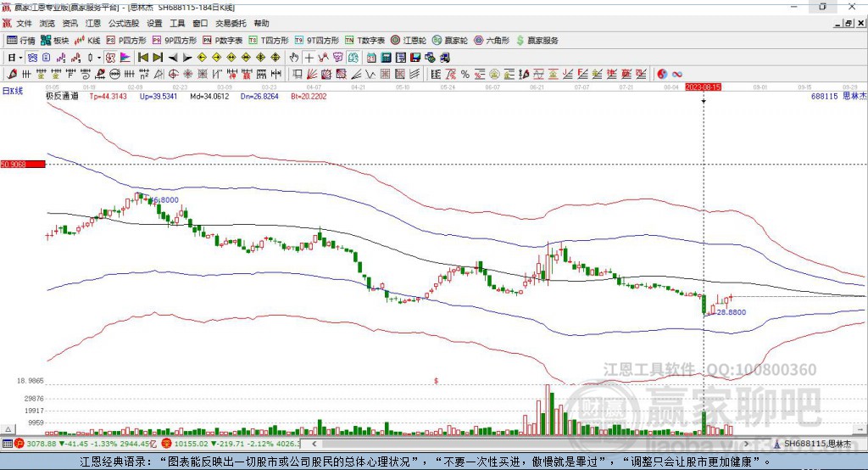Image resolution: width=868 pixels, height=470 pixels.
Task: Click the black right arrow icon
Action: (187, 58)
